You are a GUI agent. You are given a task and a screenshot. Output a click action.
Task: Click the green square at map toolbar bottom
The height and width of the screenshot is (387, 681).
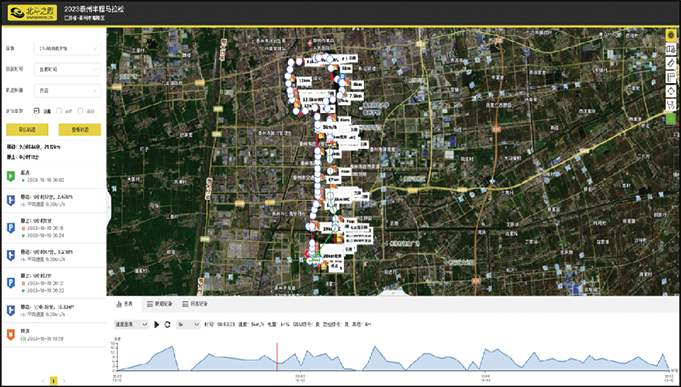tap(671, 118)
